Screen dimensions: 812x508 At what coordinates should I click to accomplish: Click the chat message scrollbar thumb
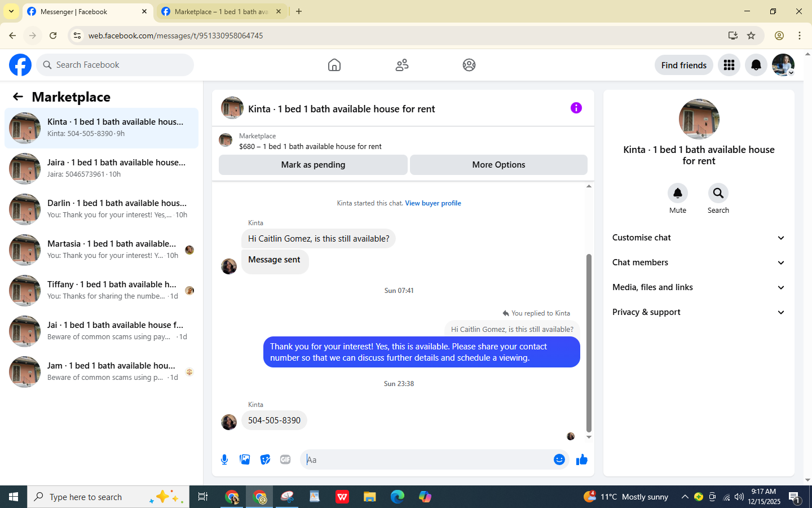[x=589, y=343]
